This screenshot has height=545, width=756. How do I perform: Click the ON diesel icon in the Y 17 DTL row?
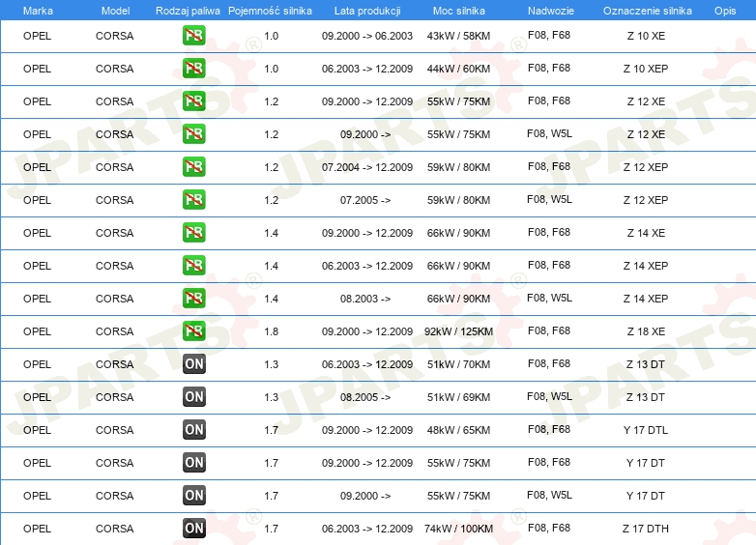click(x=193, y=429)
